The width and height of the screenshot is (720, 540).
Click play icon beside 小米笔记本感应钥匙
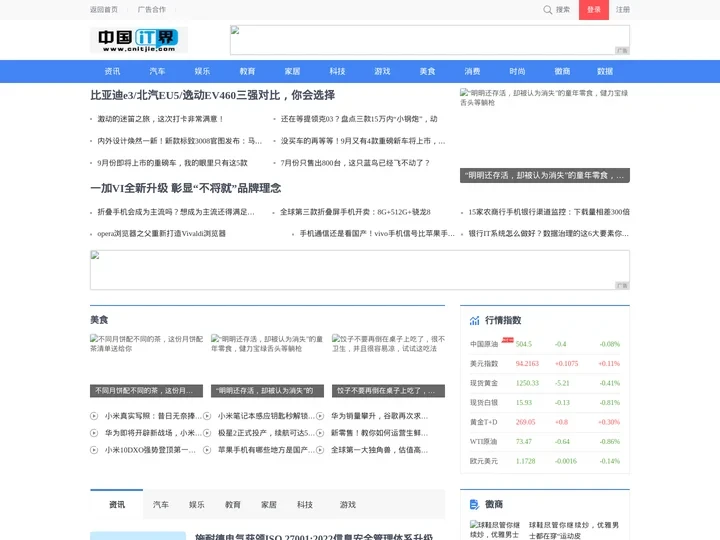pyautogui.click(x=207, y=416)
